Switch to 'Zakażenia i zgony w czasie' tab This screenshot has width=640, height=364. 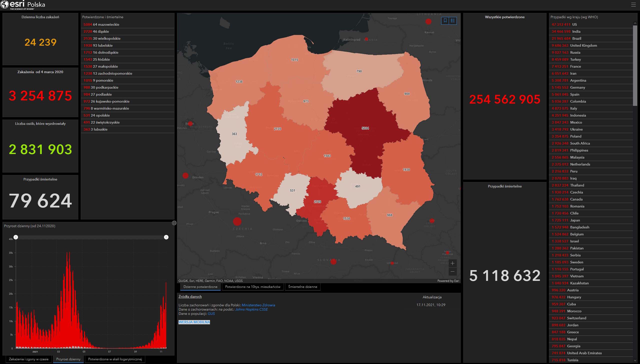coord(29,359)
